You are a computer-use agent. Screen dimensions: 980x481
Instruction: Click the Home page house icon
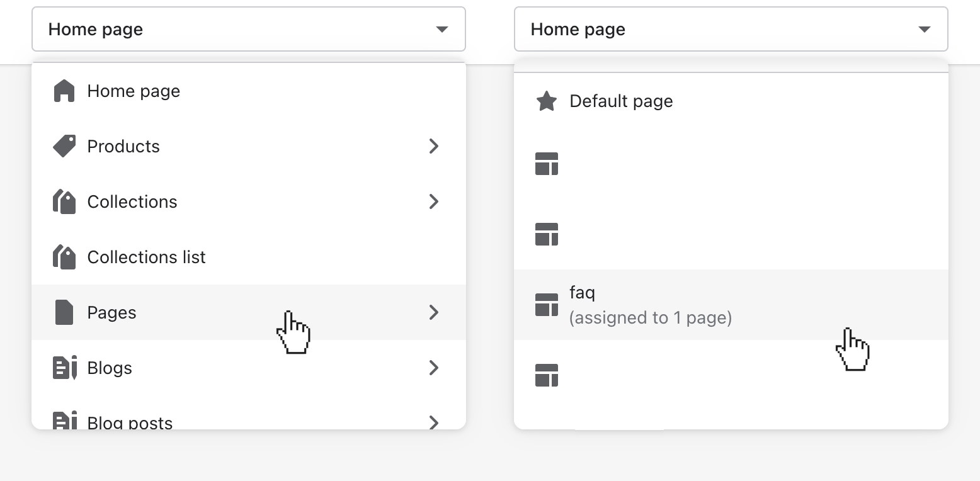coord(64,91)
